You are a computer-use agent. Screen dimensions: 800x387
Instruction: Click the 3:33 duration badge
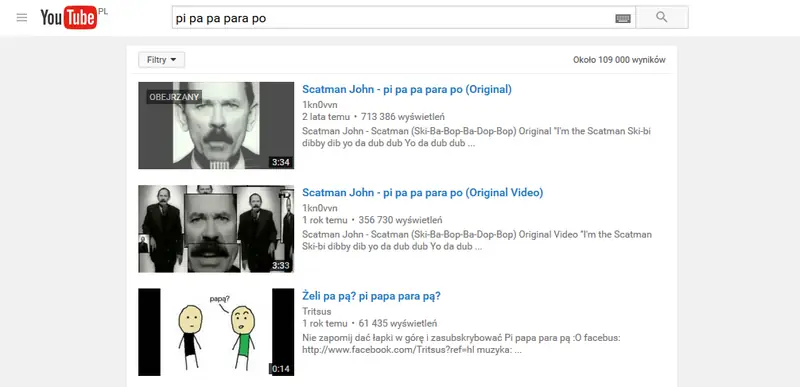pyautogui.click(x=281, y=266)
